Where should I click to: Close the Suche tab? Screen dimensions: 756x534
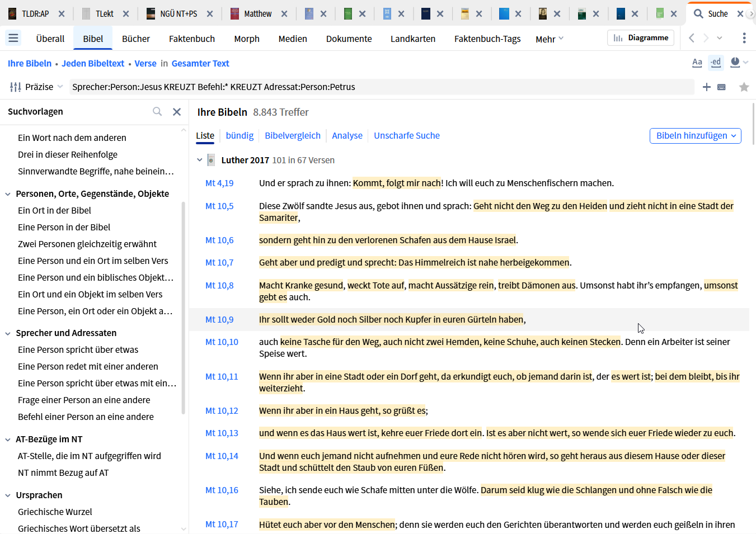[740, 14]
